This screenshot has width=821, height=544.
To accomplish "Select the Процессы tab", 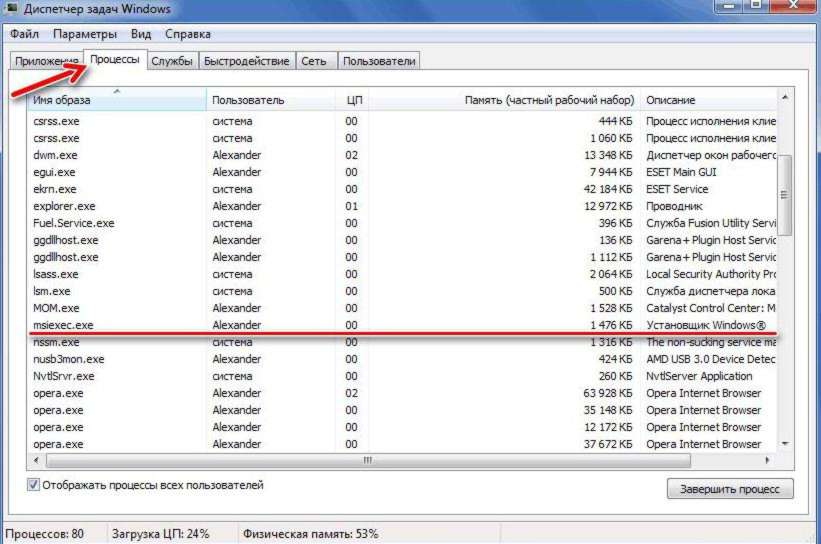I will [115, 59].
